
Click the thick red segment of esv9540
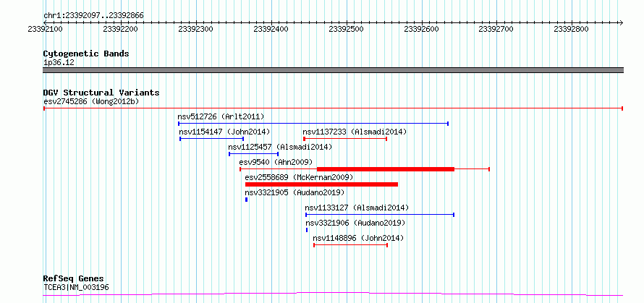pos(386,169)
